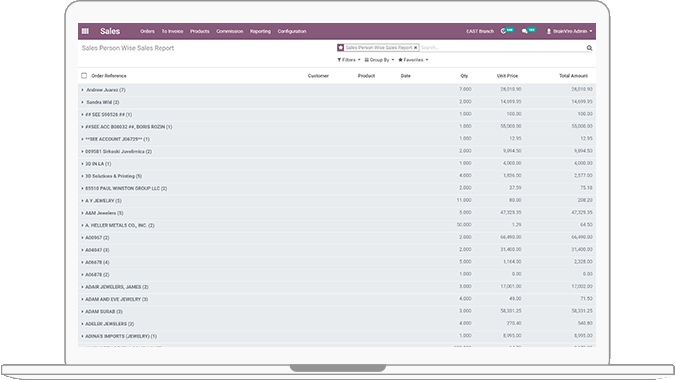
Task: Click the Sales app title
Action: 110,31
